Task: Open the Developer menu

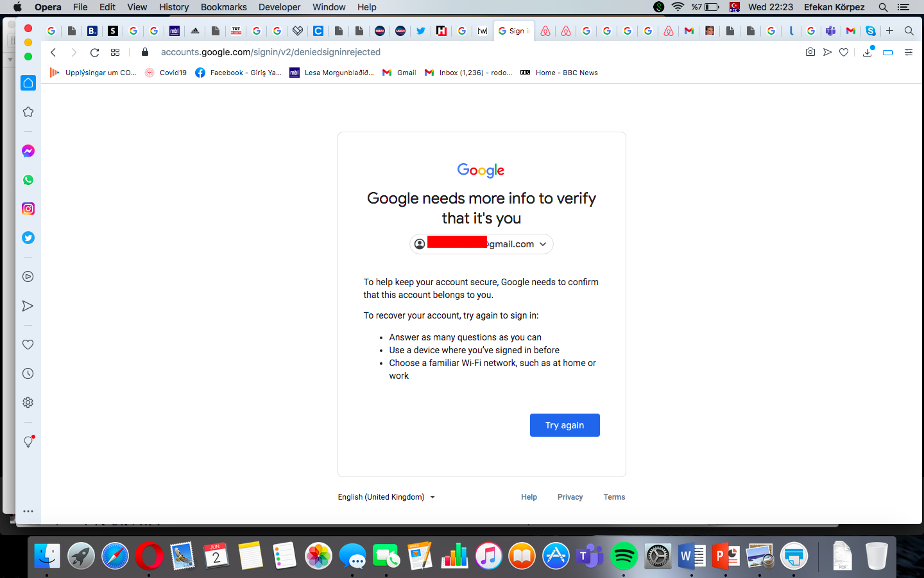Action: pyautogui.click(x=279, y=7)
